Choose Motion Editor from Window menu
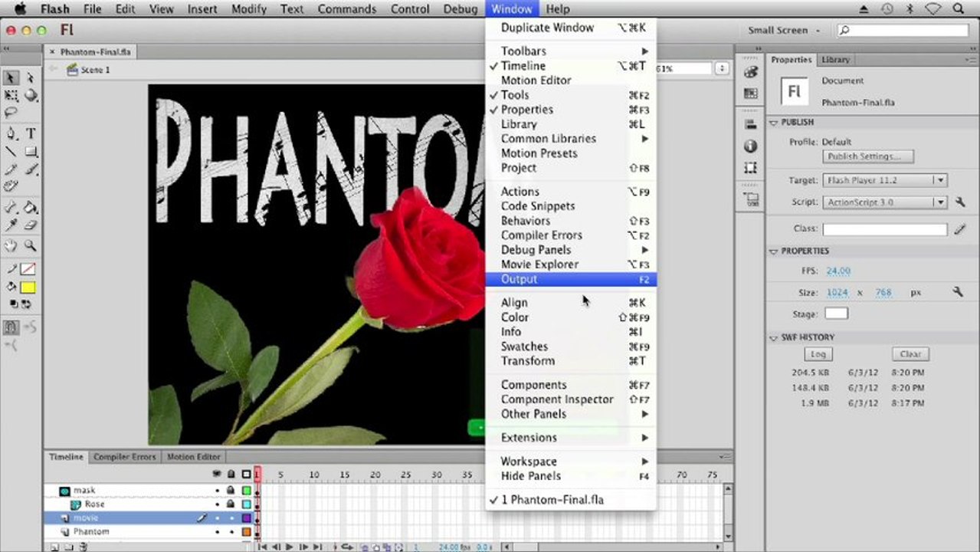Image resolution: width=980 pixels, height=552 pixels. click(x=571, y=80)
